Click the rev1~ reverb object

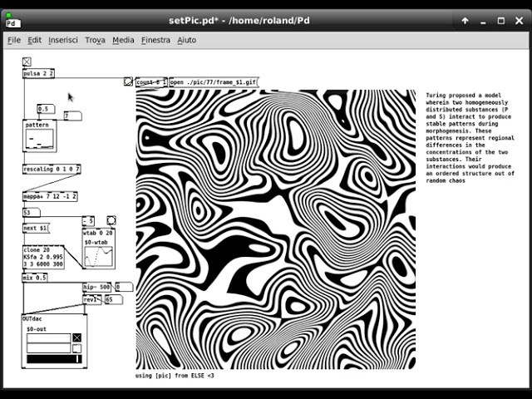tap(92, 299)
